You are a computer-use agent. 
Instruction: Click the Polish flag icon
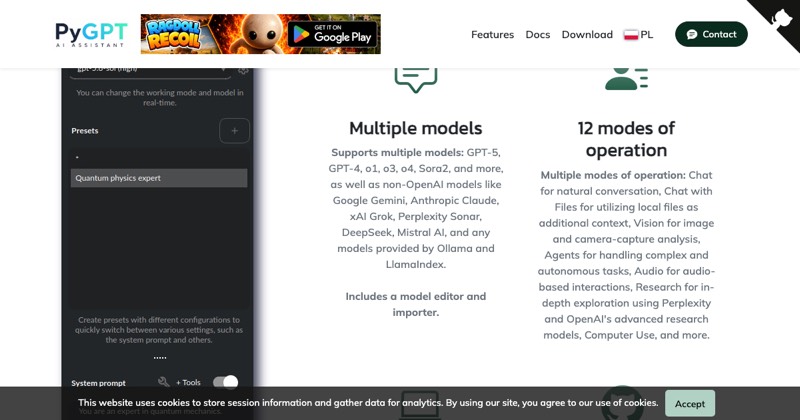tap(631, 35)
